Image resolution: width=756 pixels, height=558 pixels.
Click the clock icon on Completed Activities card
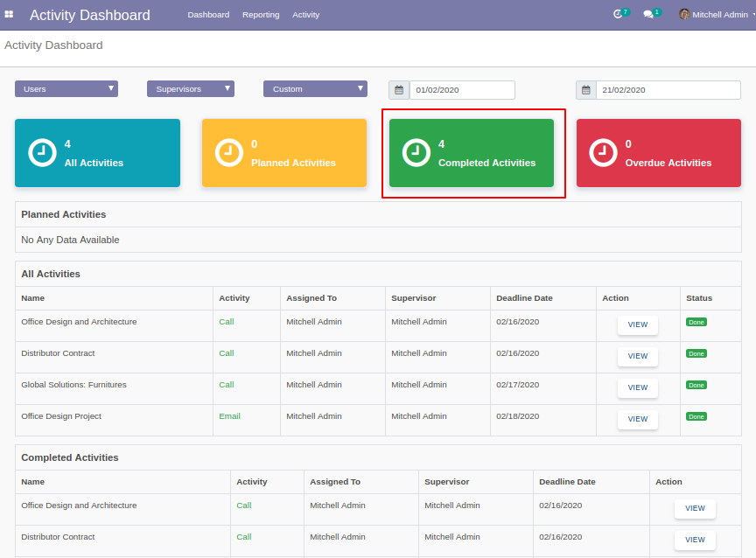pyautogui.click(x=416, y=153)
